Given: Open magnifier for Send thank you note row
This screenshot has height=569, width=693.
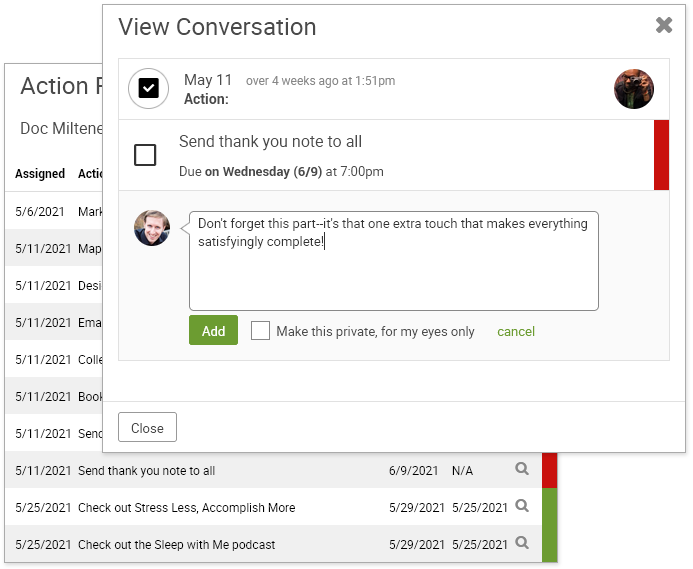Looking at the screenshot, I should pyautogui.click(x=522, y=469).
